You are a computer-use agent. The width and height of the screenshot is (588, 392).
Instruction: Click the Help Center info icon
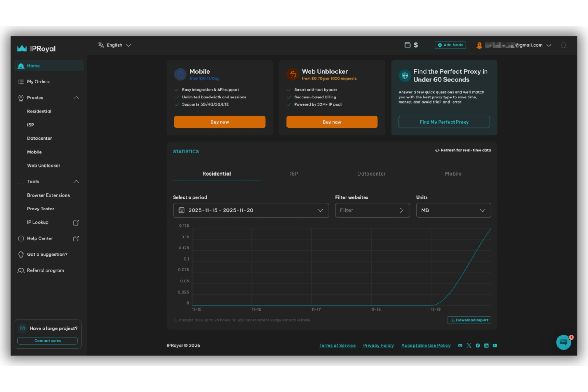21,239
